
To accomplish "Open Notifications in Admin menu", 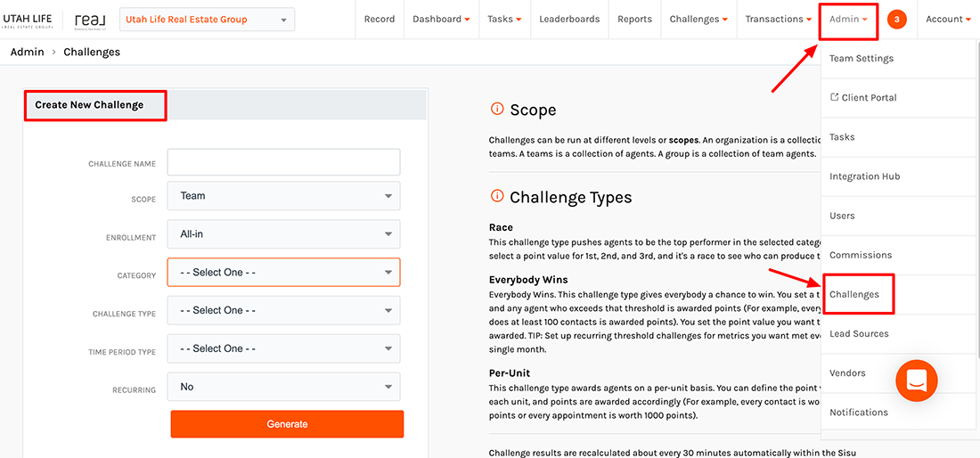I will pos(898,413).
